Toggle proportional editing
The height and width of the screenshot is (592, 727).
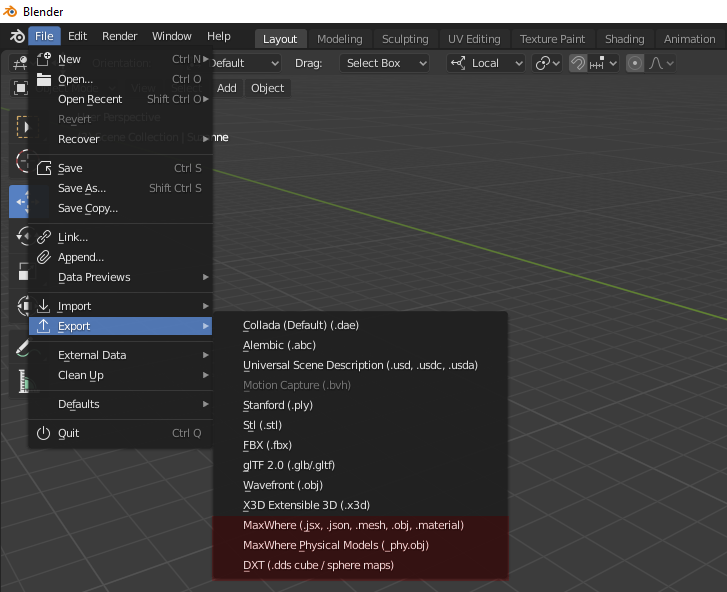(635, 63)
